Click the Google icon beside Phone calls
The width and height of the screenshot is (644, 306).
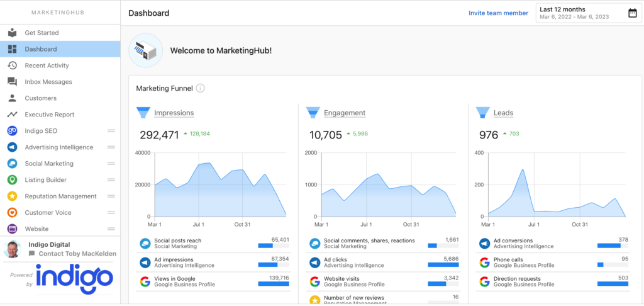[485, 263]
